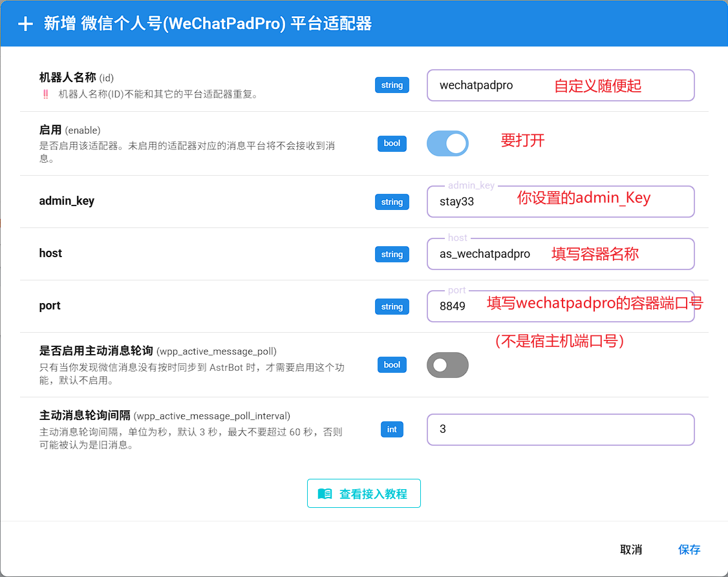Viewport: 728px width, 577px height.
Task: Click the string badge beside port label
Action: (392, 306)
